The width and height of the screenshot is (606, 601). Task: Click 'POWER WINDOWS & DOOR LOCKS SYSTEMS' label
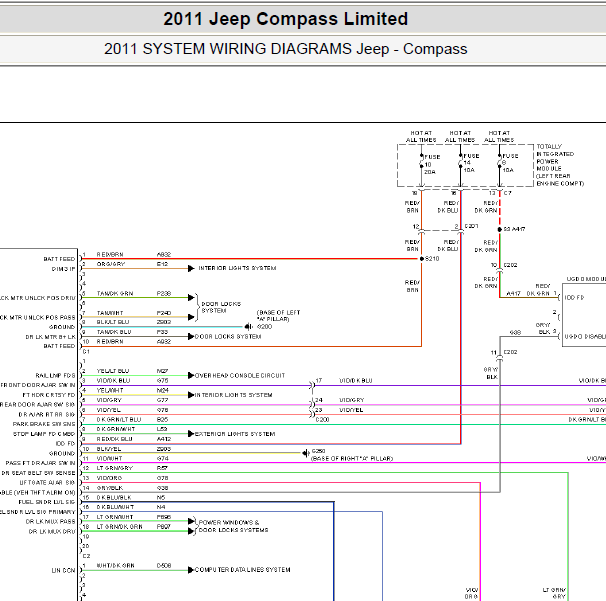[233, 526]
